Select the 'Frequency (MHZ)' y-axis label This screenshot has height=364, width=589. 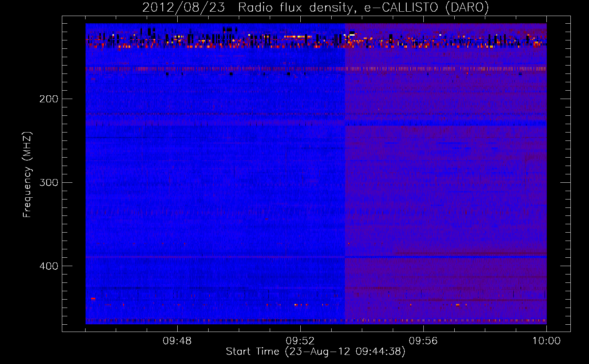point(27,174)
